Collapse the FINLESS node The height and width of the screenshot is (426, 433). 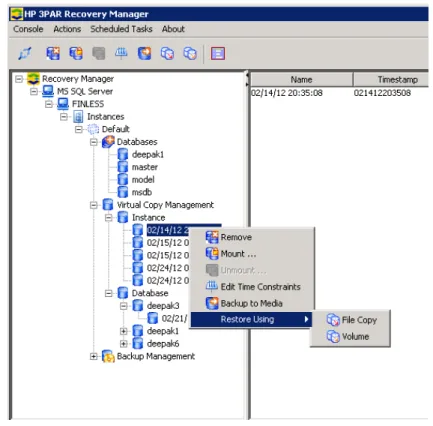point(49,104)
